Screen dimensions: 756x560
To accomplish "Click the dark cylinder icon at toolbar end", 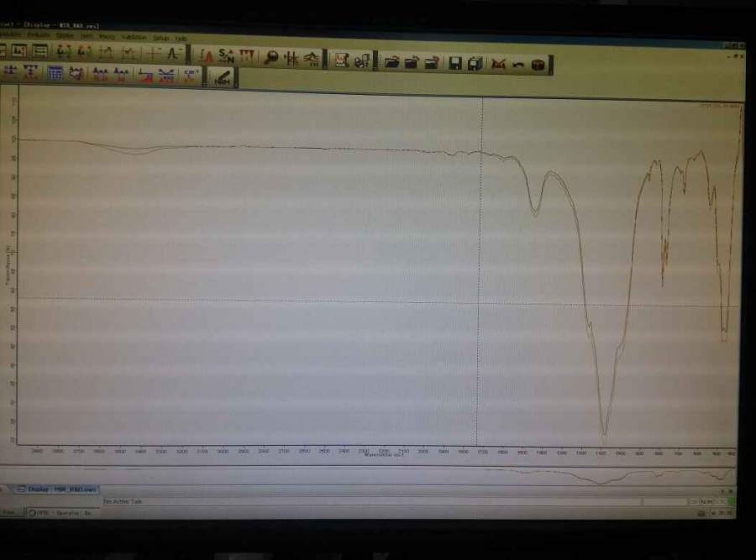I will [x=538, y=65].
